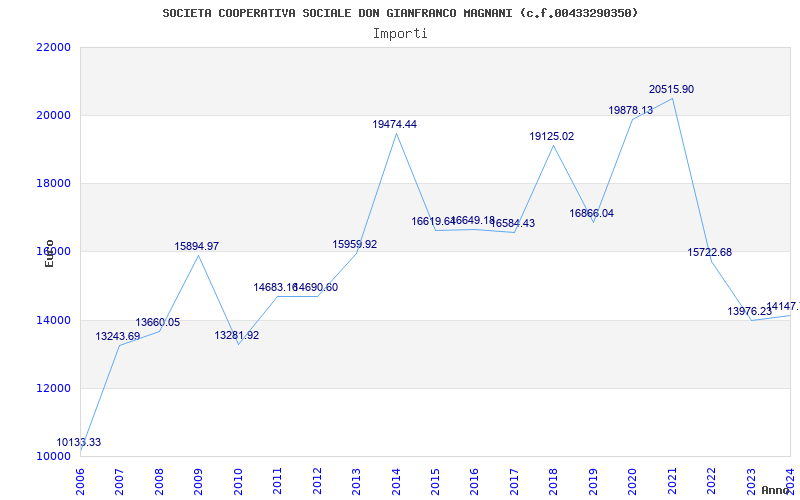Click y-axis tick label 22000
This screenshot has height=500, width=800.
tap(53, 47)
